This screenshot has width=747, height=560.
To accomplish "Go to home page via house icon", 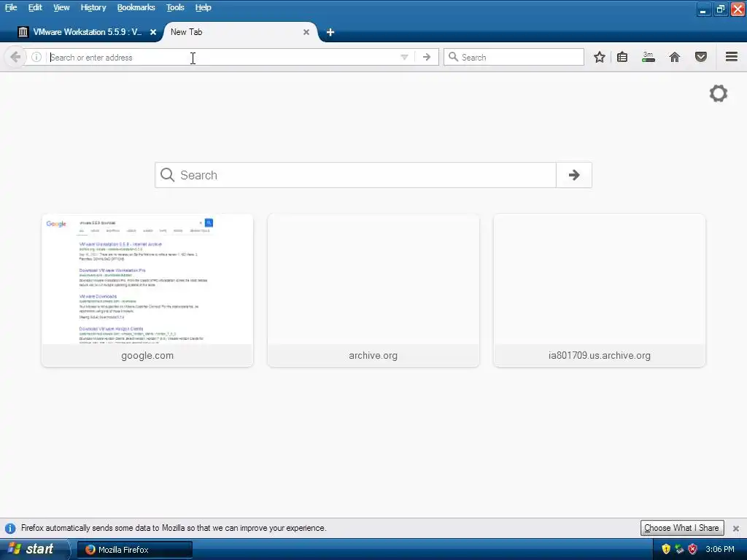I will click(675, 57).
